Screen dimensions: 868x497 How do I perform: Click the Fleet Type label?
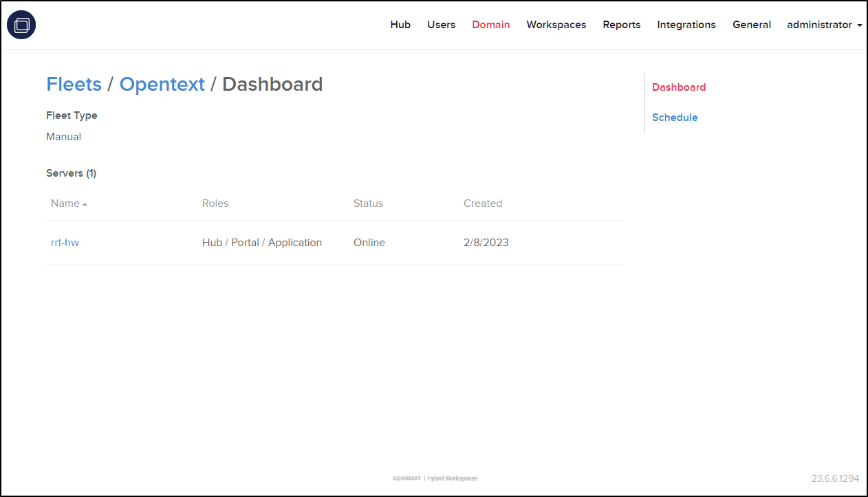click(72, 115)
